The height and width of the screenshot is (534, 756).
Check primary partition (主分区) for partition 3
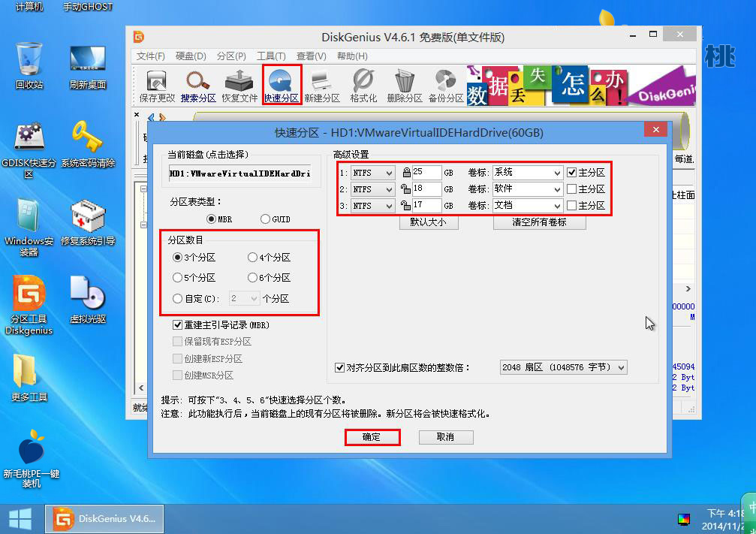coord(572,206)
